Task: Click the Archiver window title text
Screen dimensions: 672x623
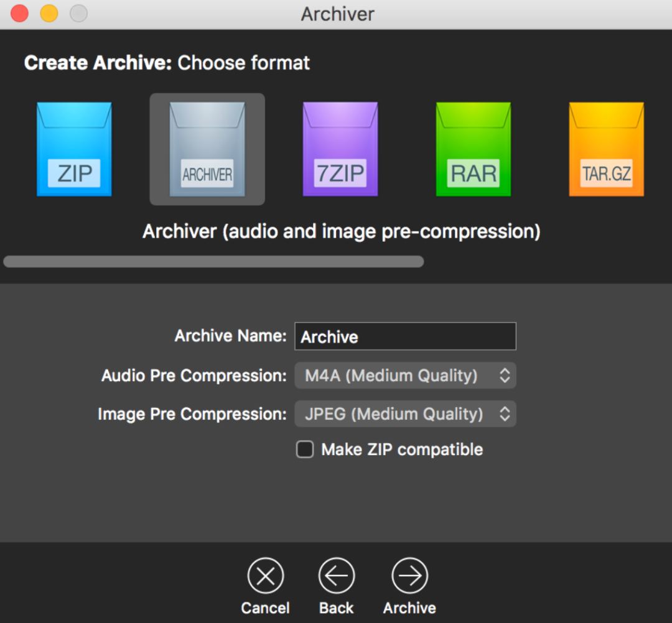Action: click(x=337, y=14)
